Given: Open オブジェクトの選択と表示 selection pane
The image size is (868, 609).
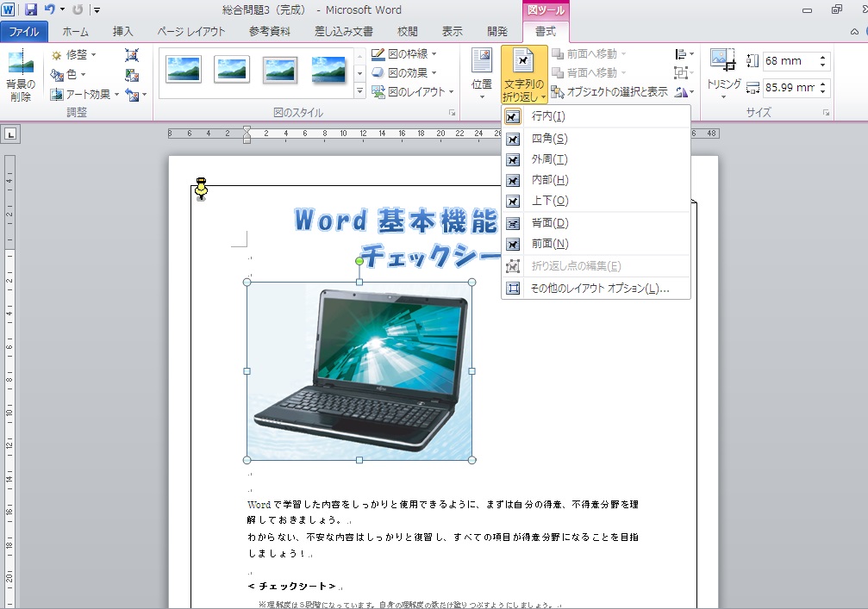Looking at the screenshot, I should pyautogui.click(x=619, y=90).
